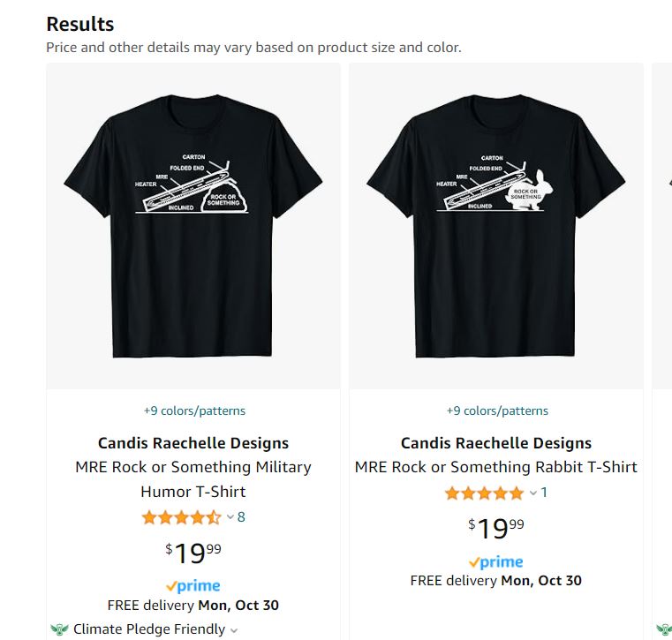The width and height of the screenshot is (672, 640).
Task: Expand ratings popover arrow beside 1 review
Action: pos(533,493)
